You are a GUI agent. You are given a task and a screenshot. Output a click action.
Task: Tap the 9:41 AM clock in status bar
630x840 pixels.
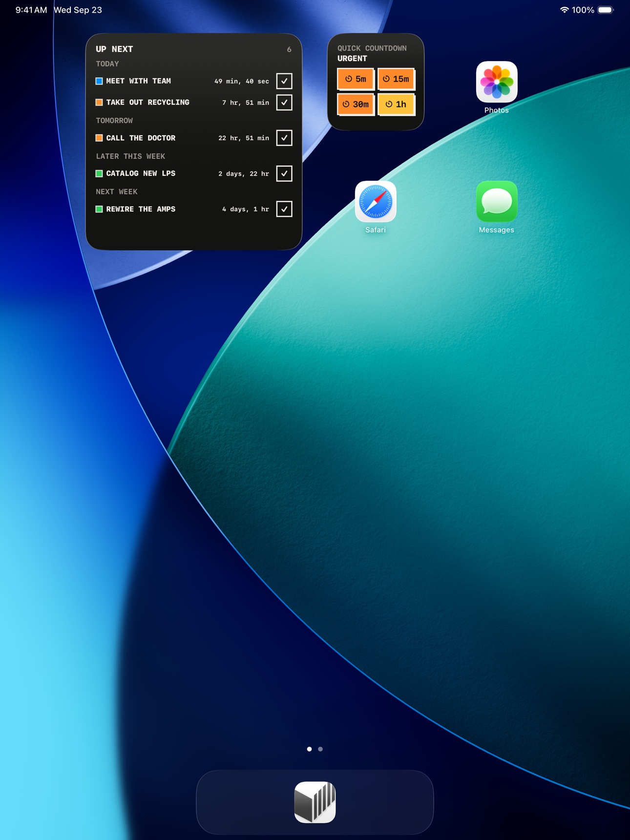31,10
